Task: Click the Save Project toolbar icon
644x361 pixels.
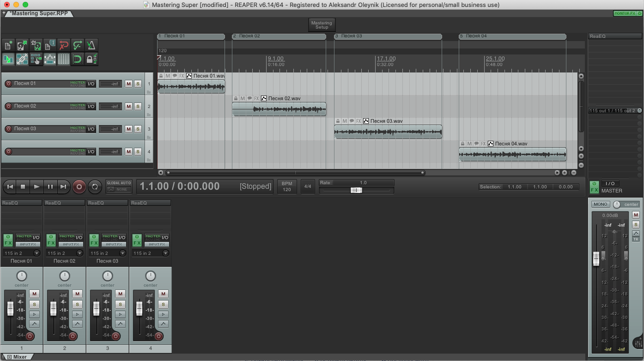Action: 36,45
